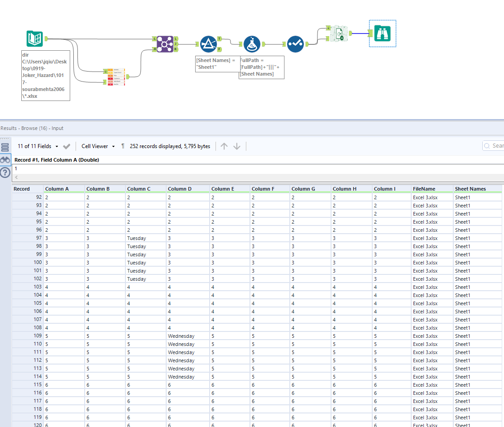Go to the next record with down arrow
The height and width of the screenshot is (427, 504).
pyautogui.click(x=237, y=146)
